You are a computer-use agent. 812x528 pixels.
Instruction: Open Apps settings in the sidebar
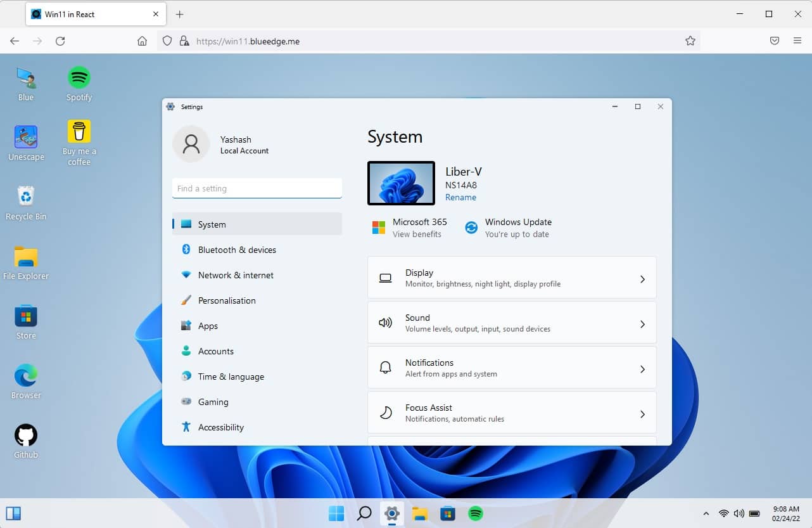click(x=257, y=326)
